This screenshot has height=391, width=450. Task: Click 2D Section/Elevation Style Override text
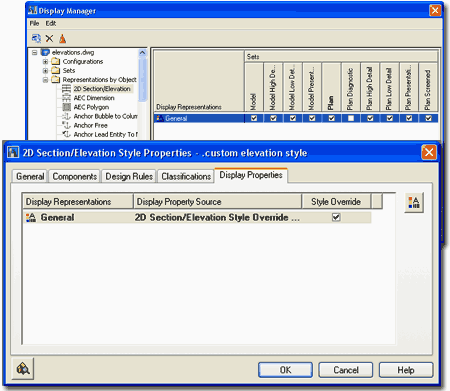pyautogui.click(x=217, y=217)
